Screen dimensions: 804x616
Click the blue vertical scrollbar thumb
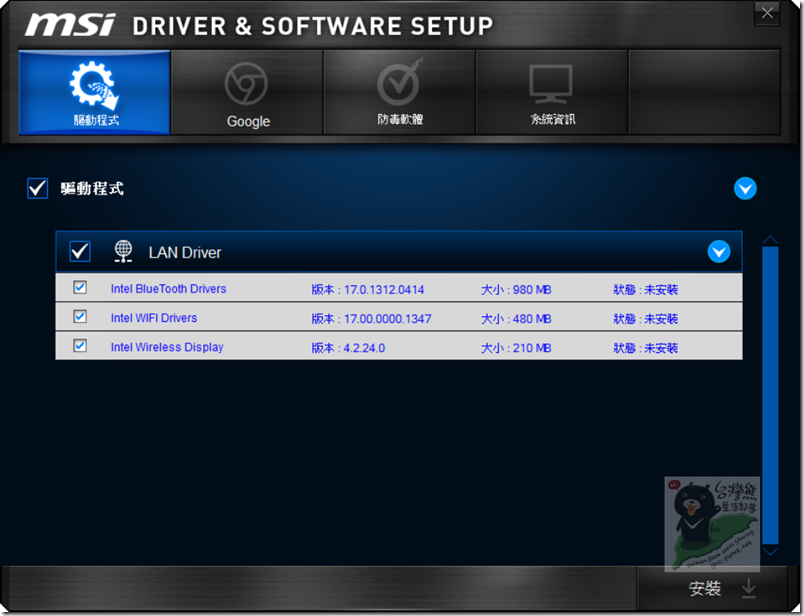click(x=770, y=395)
